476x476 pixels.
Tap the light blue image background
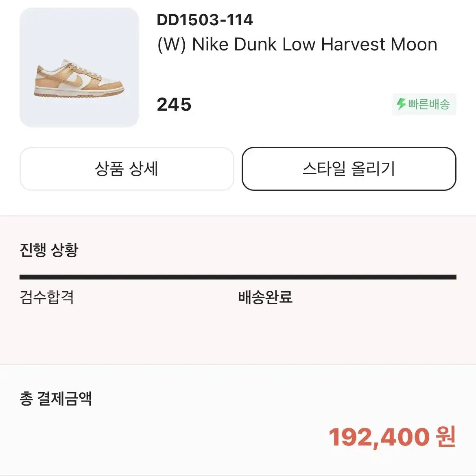79,31
